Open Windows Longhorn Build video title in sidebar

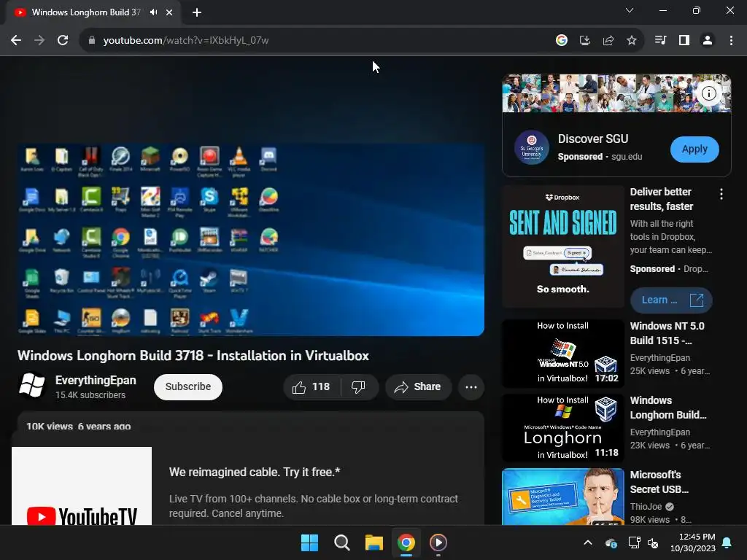pyautogui.click(x=668, y=408)
